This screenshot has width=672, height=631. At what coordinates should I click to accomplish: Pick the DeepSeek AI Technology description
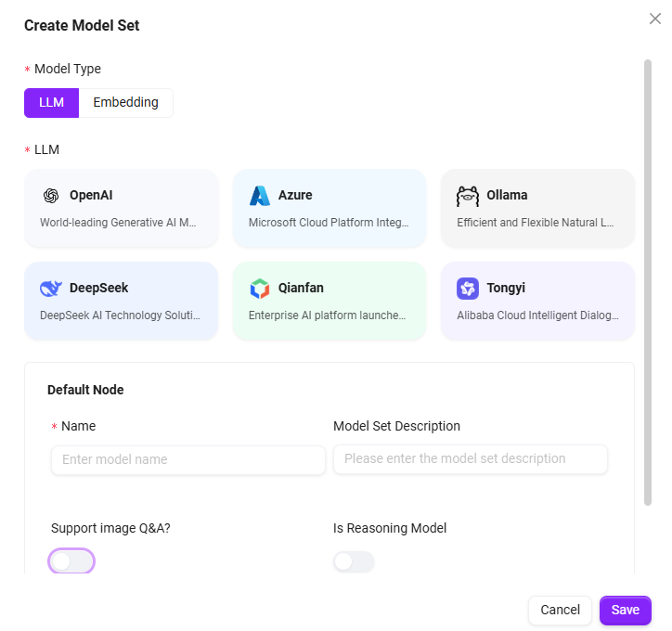click(121, 315)
